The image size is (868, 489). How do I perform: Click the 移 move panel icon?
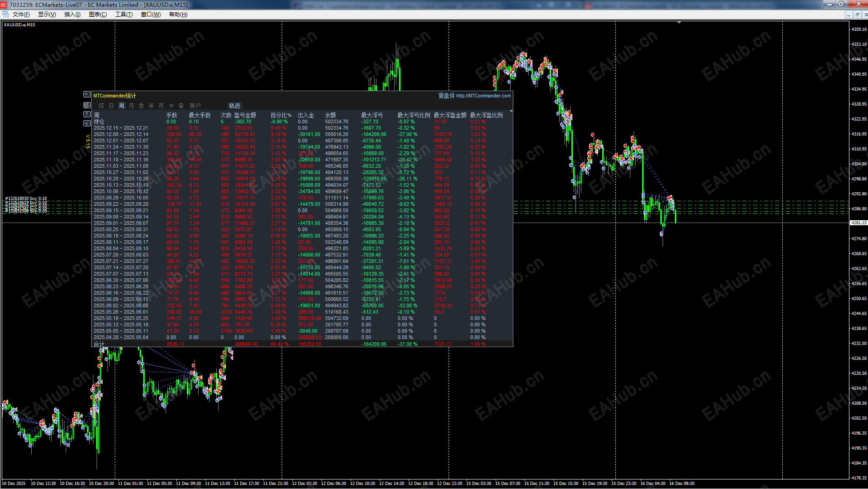point(87,105)
